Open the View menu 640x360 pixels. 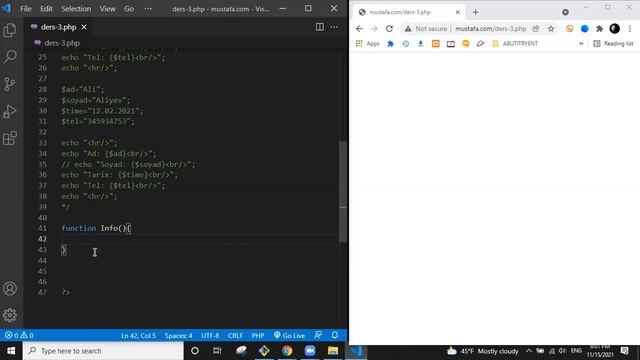click(107, 9)
